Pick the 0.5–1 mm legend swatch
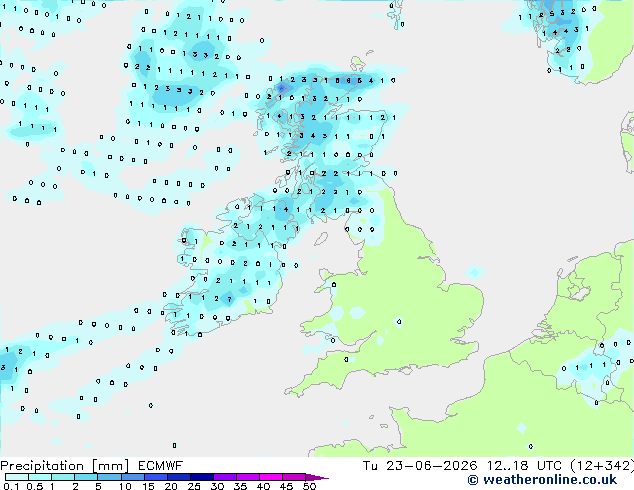Viewport: 634px width, 490px height. tap(40, 477)
